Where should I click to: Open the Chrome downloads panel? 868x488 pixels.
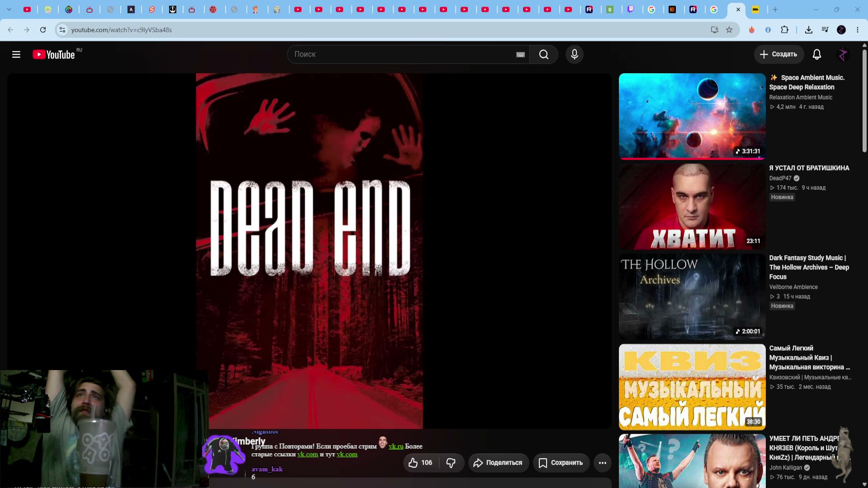point(809,30)
